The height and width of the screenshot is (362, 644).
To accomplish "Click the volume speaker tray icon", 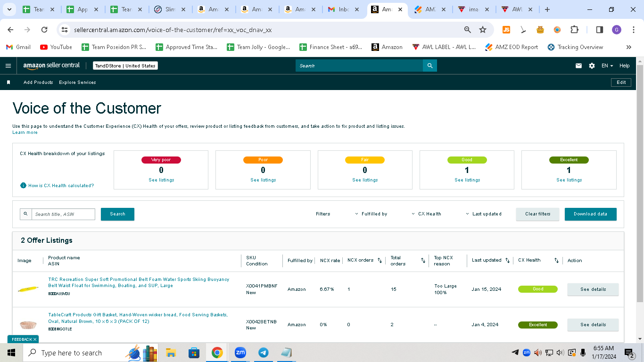I will [x=560, y=353].
